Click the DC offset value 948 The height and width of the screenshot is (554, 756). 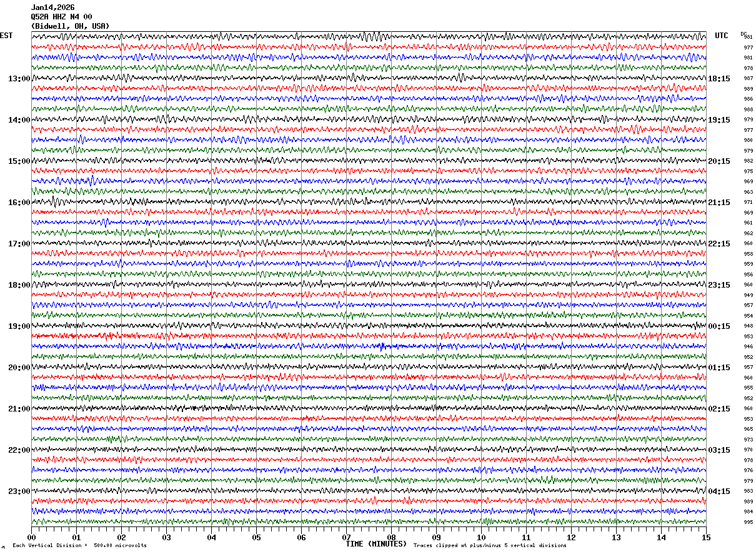click(748, 326)
